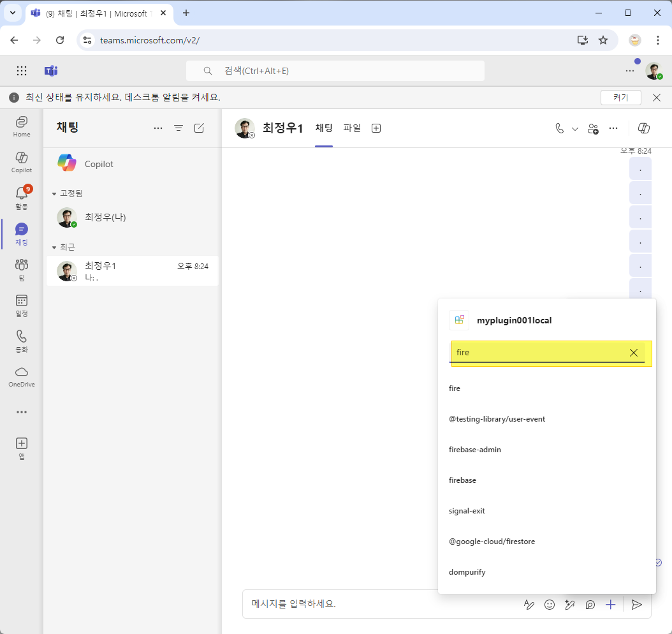Viewport: 672px width, 634px height.
Task: Open OneDrive from the left rail
Action: click(x=22, y=376)
